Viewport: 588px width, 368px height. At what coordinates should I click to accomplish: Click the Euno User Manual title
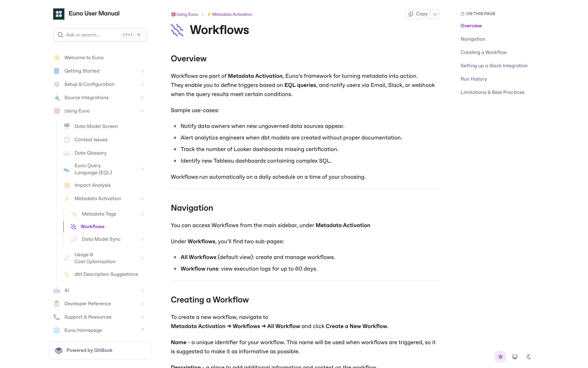[x=94, y=14]
